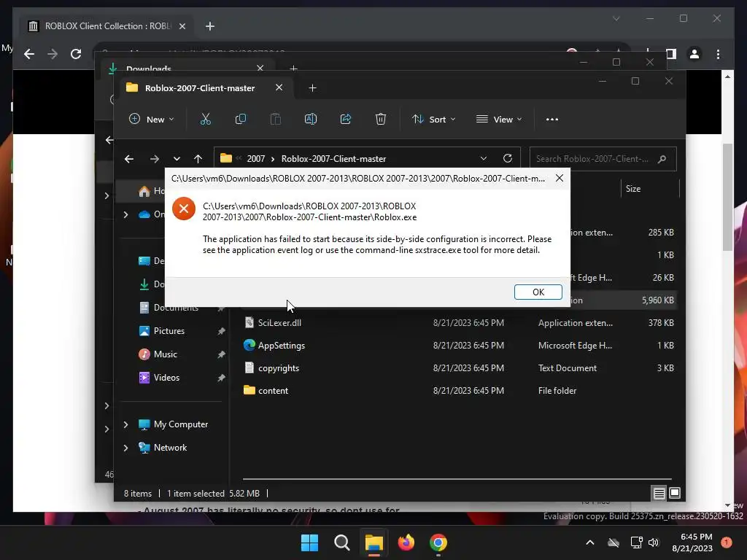Image resolution: width=747 pixels, height=560 pixels.
Task: Click Roblox-2007-Client-master breadcrumb
Action: click(333, 158)
